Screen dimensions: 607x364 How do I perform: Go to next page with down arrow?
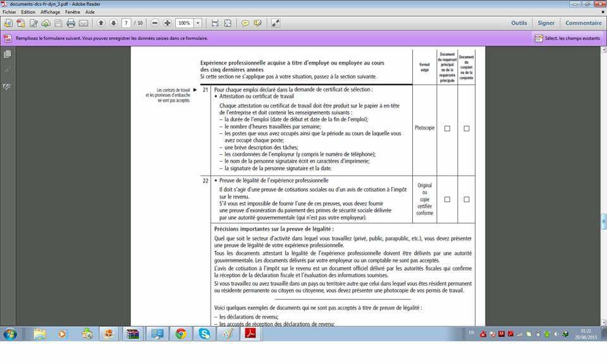pos(113,23)
